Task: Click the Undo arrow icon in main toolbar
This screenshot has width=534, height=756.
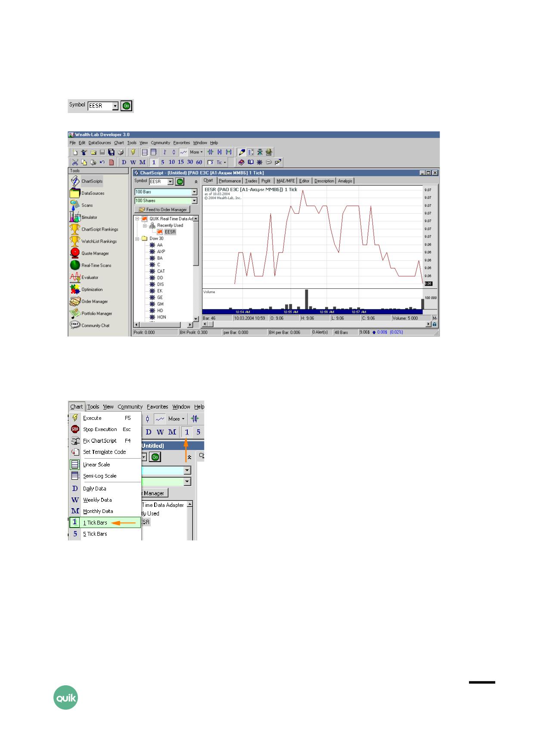Action: (x=102, y=162)
